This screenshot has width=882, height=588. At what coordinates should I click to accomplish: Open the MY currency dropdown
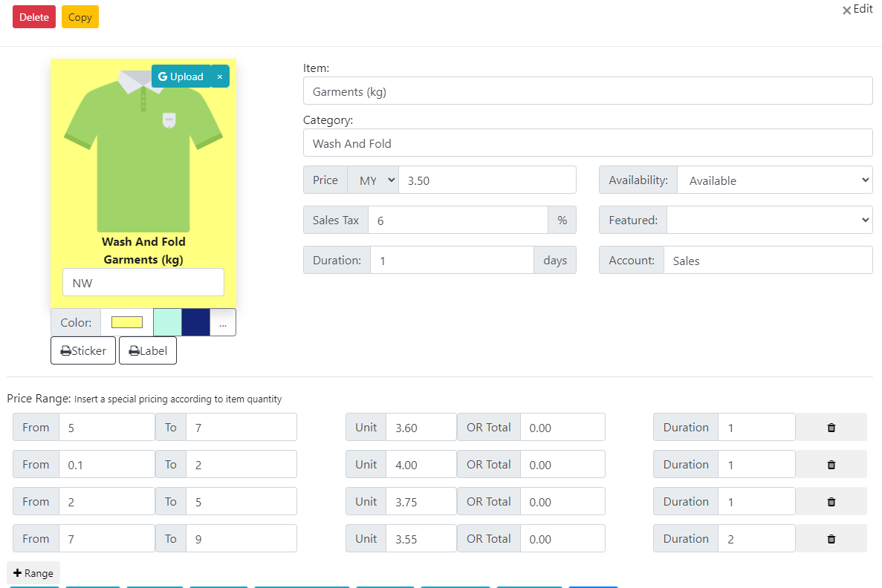click(373, 180)
